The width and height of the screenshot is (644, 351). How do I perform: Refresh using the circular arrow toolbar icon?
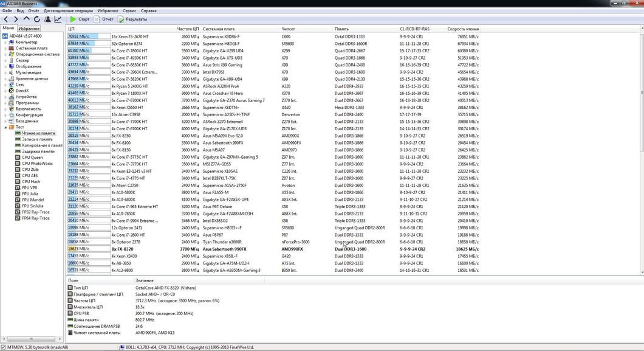37,19
